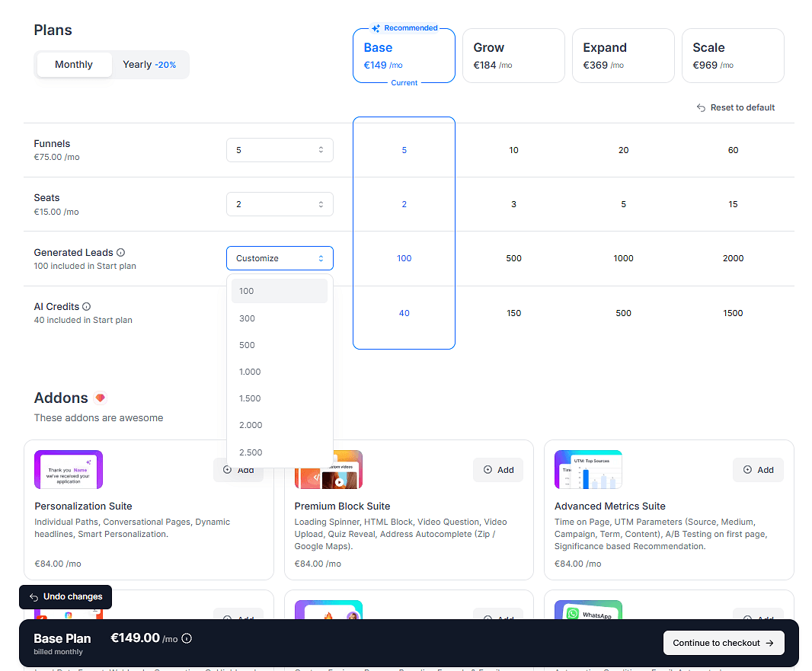Select the Grow plan card
812x671 pixels.
(513, 56)
